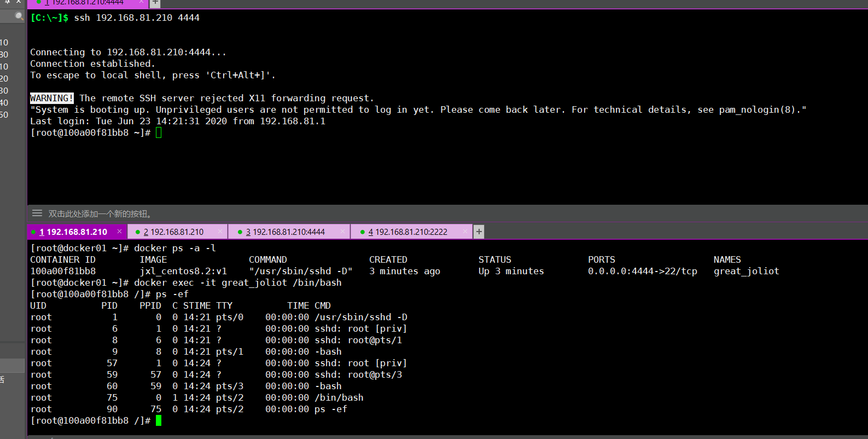Image resolution: width=868 pixels, height=439 pixels.
Task: Click image name jxl_centos8.2:v1
Action: [183, 271]
